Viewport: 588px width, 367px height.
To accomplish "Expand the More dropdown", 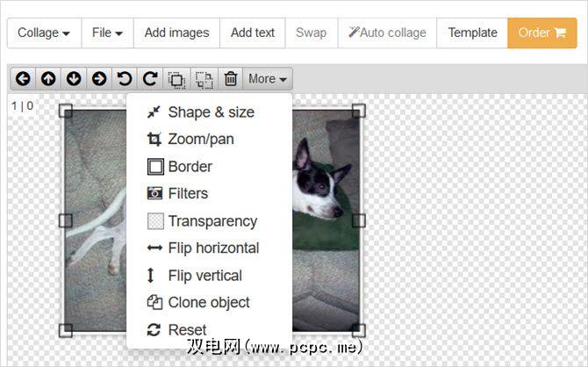I will click(268, 79).
